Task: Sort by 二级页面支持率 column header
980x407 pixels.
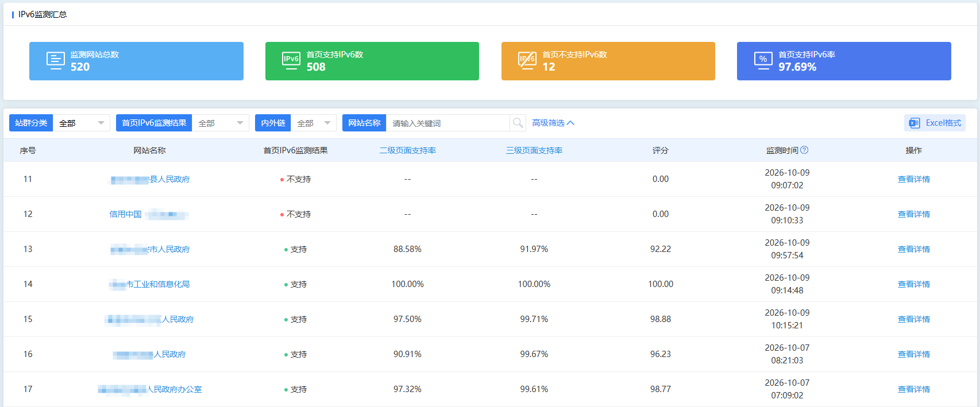Action: pos(407,150)
